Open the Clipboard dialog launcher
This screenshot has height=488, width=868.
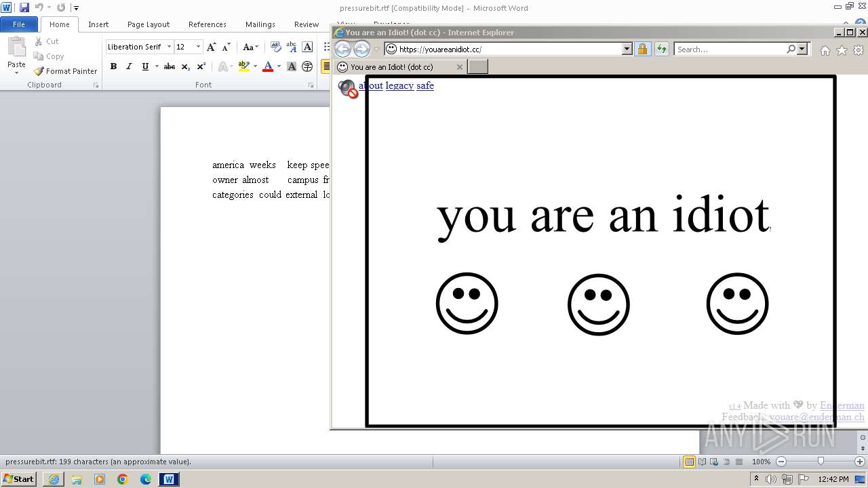(96, 85)
